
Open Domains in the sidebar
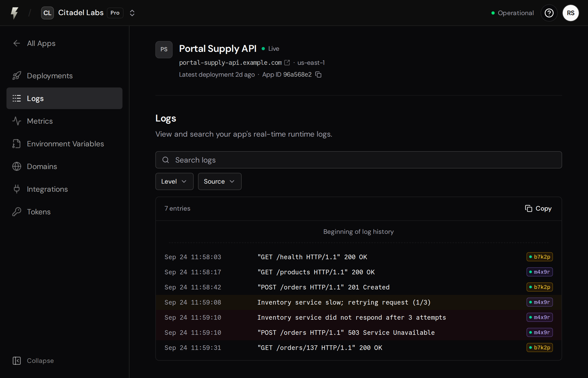point(64,166)
